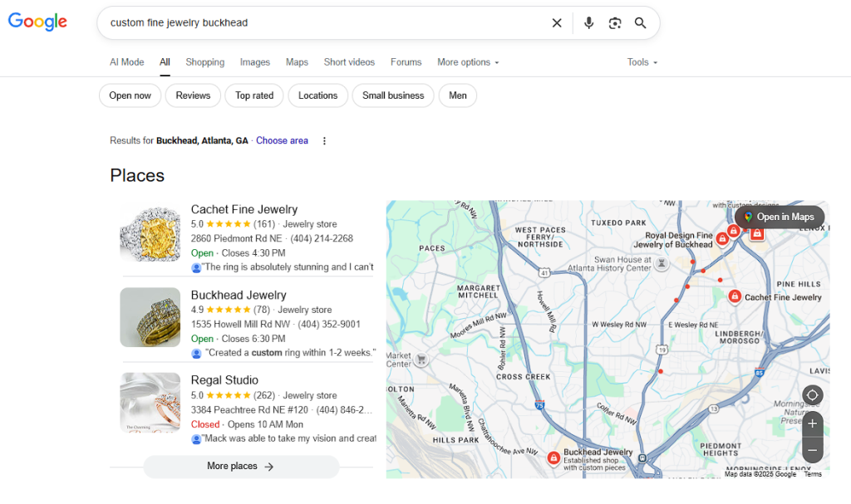This screenshot has height=504, width=851.
Task: Click the Swan House at Atlanta History Center label
Action: pyautogui.click(x=609, y=264)
